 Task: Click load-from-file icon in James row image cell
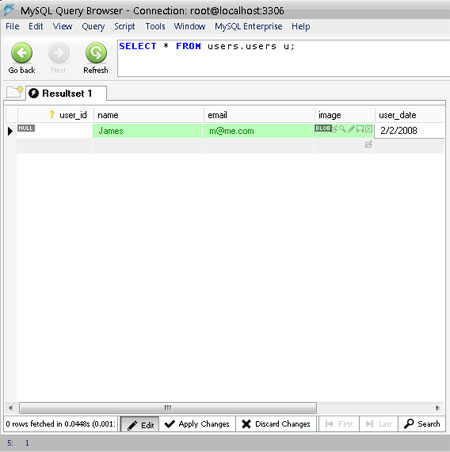point(334,129)
